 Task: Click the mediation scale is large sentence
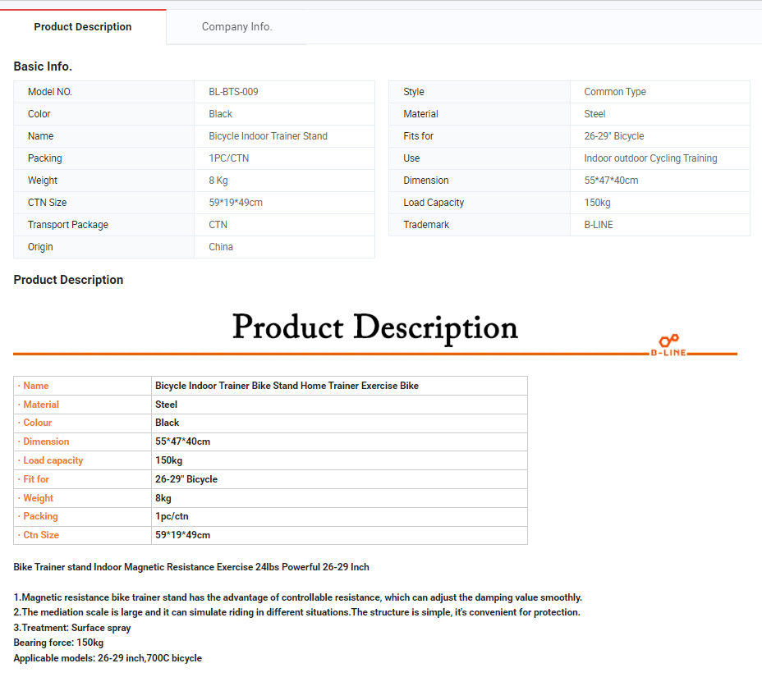coord(297,612)
